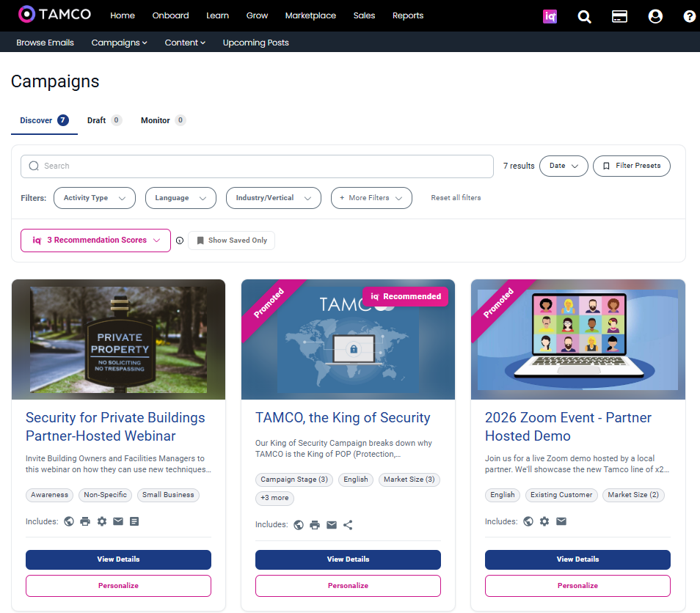Open the iq assistant icon in header
The width and height of the screenshot is (700, 613).
point(550,17)
